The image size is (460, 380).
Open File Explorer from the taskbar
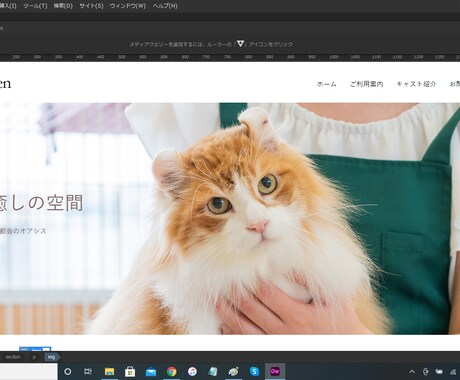click(x=109, y=371)
